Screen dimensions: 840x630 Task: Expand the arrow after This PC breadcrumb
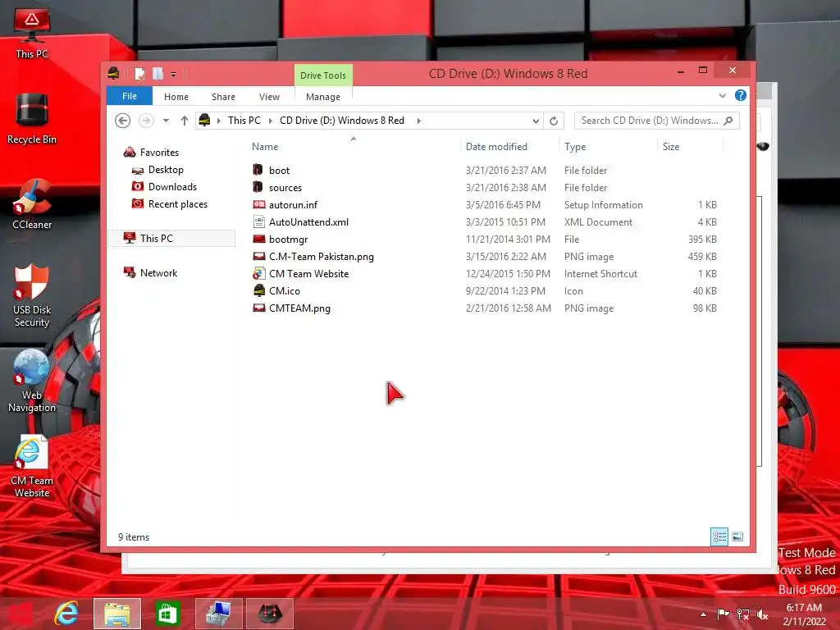[x=270, y=121]
